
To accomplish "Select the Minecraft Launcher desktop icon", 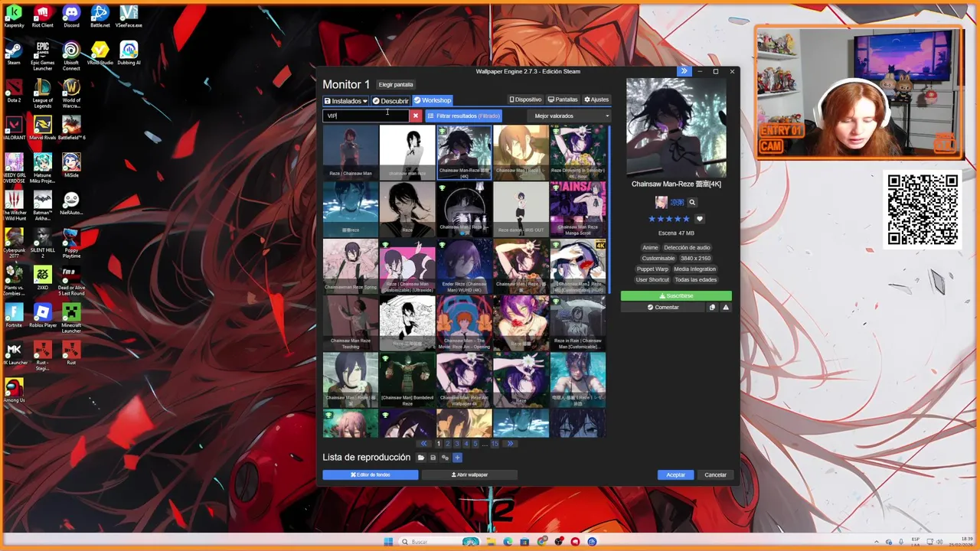I will click(71, 318).
